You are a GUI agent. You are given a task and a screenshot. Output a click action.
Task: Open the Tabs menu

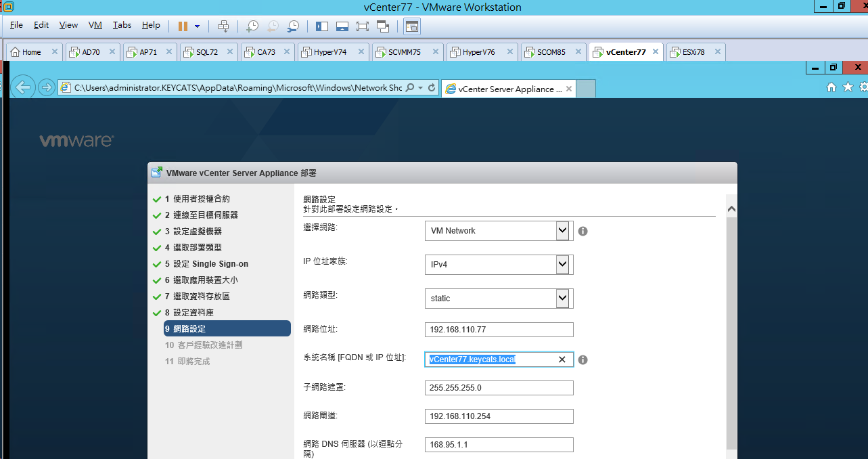click(x=122, y=25)
